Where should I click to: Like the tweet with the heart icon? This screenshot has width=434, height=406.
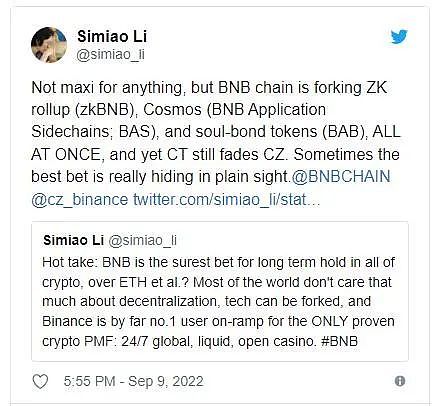(x=40, y=381)
